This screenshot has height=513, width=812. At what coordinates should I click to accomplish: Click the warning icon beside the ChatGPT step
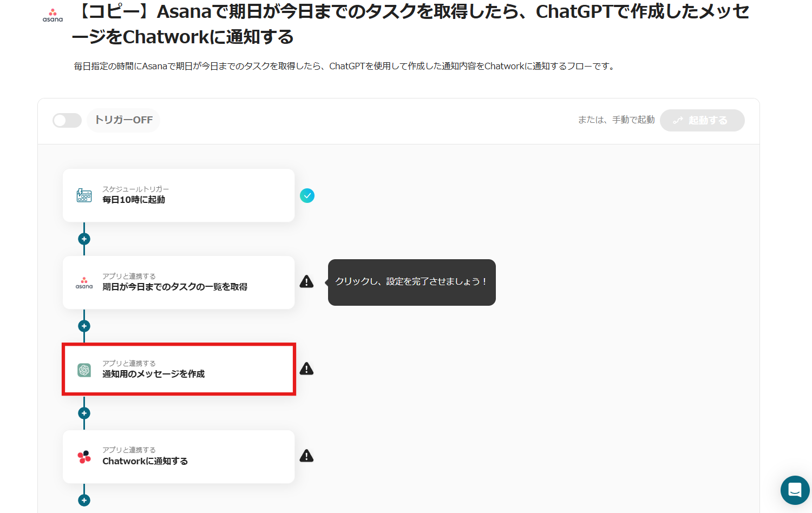point(306,369)
